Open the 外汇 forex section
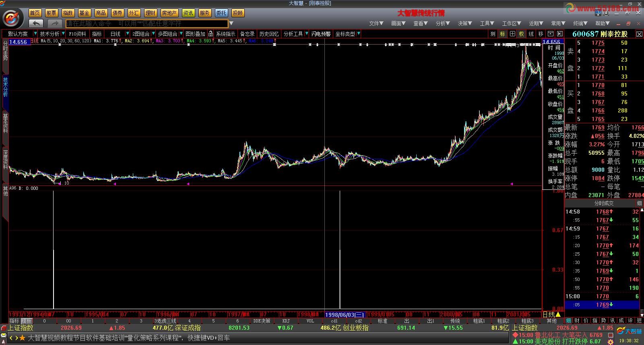 tap(134, 13)
